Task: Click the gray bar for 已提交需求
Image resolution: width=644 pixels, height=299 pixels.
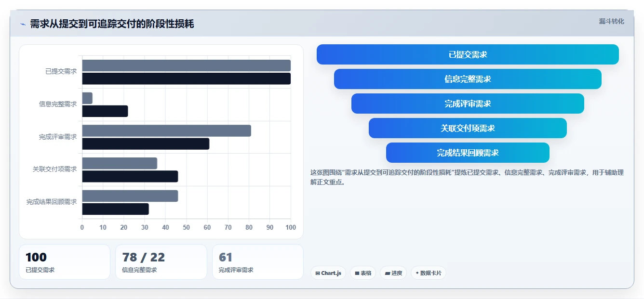Action: [x=186, y=65]
